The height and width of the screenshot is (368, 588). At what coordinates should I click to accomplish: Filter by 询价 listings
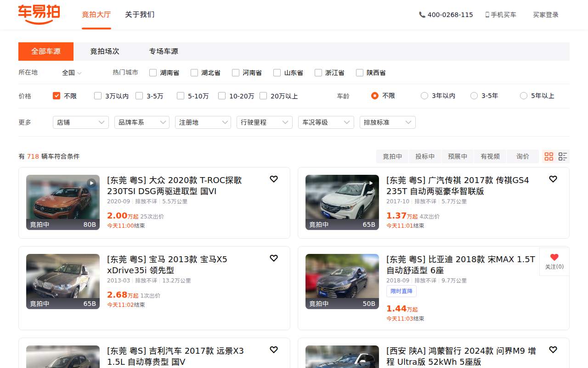(x=523, y=156)
